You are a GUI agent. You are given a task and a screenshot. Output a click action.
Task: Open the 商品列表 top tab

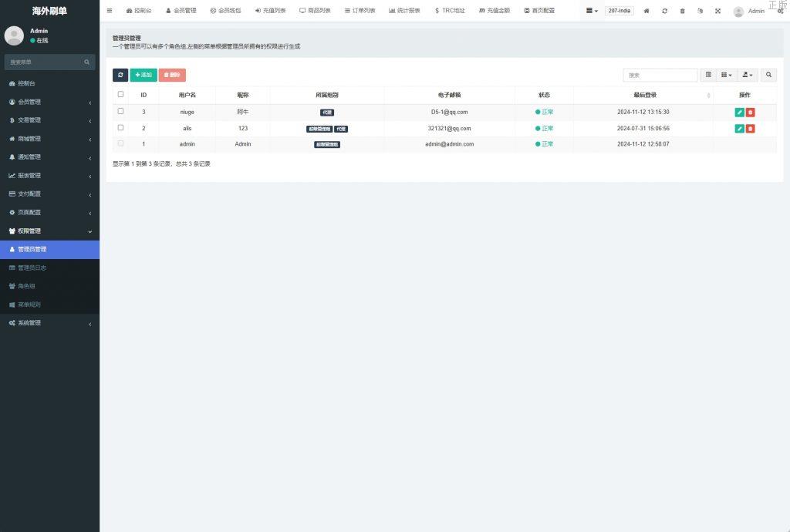pos(315,11)
